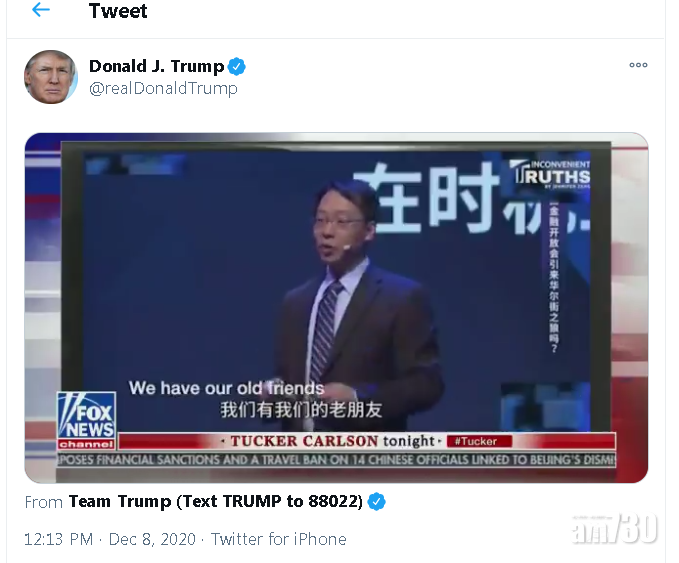
Task: Play the embedded Tucker Carlson video
Action: coord(336,307)
